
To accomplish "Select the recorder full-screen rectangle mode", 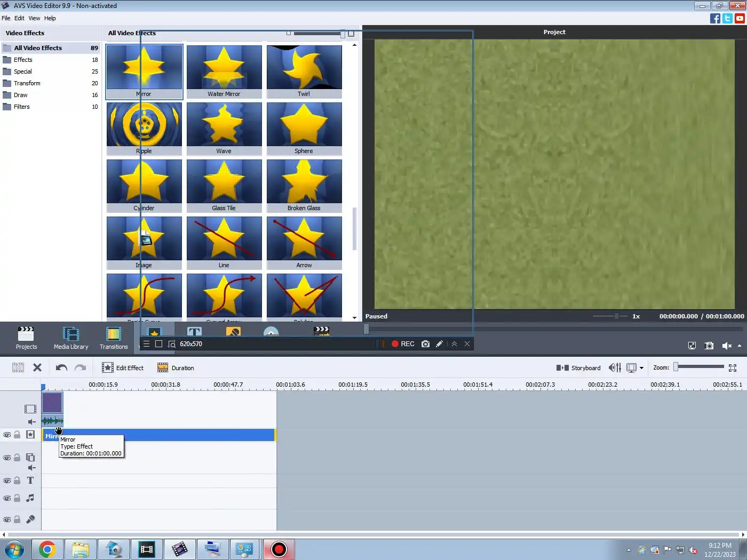I will 158,344.
